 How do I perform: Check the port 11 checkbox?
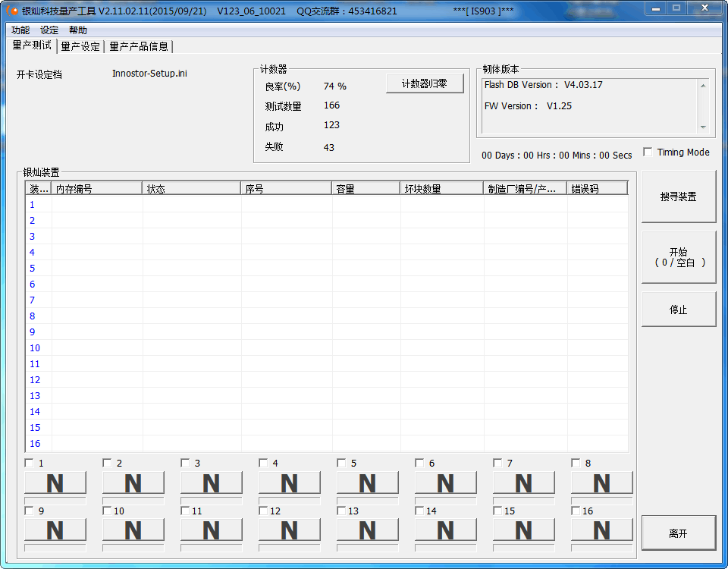pos(185,511)
